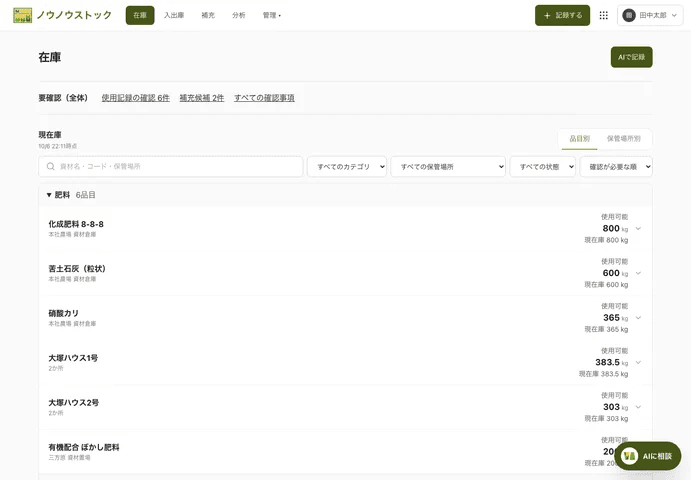Click 2か所 under 大塚ハウス1号
The height and width of the screenshot is (480, 691).
click(x=56, y=368)
